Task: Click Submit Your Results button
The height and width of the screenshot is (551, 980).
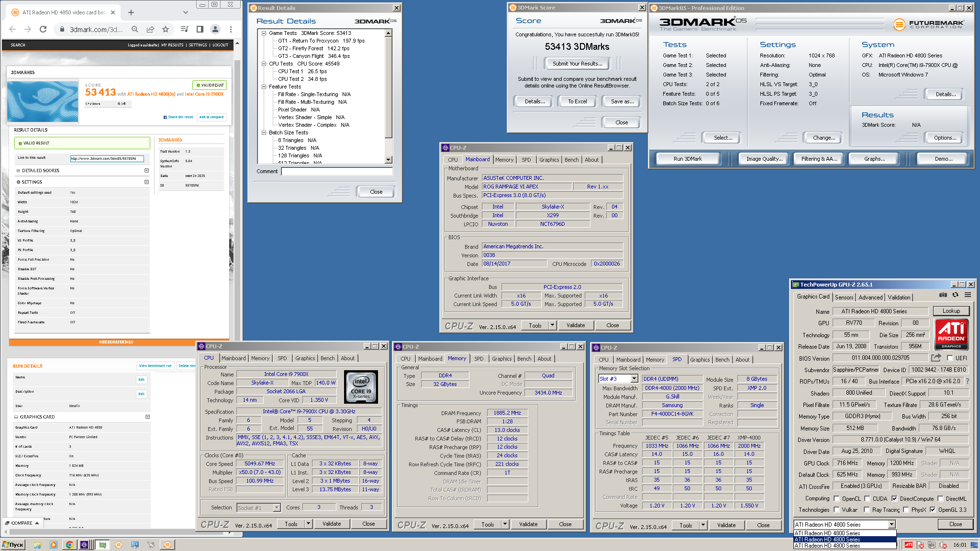Action: coord(577,64)
